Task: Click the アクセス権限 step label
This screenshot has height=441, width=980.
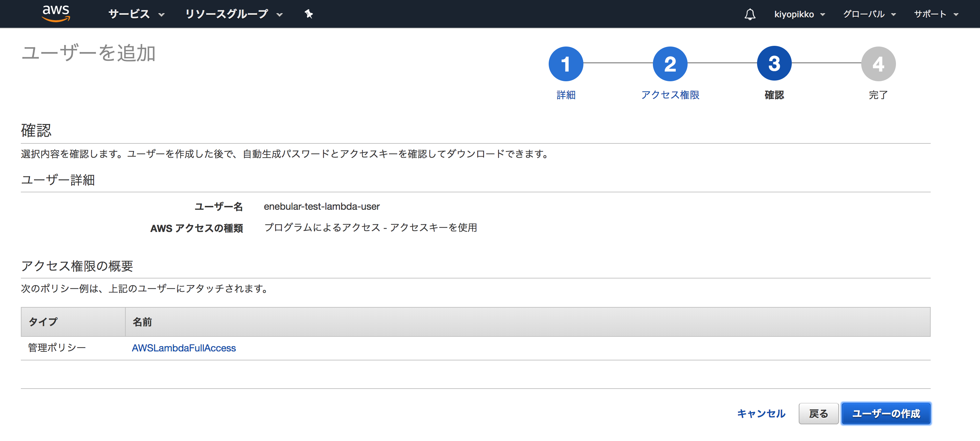Action: [x=670, y=95]
